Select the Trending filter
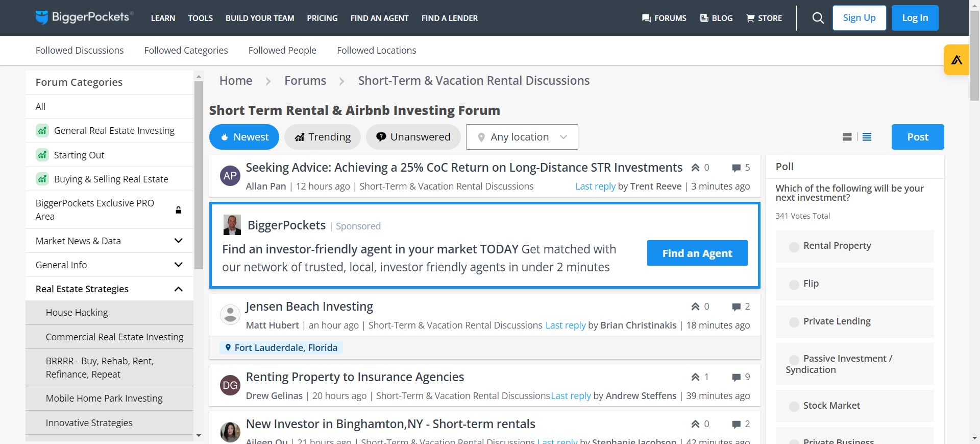Image resolution: width=980 pixels, height=444 pixels. point(323,137)
